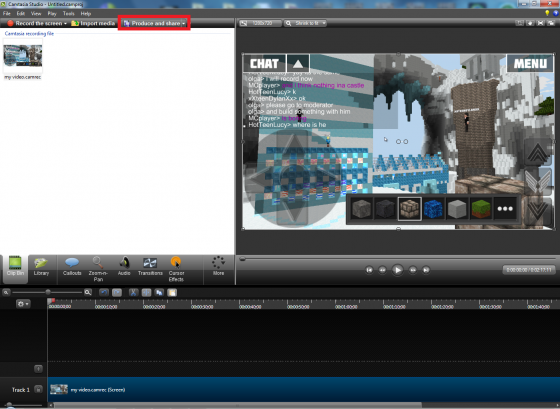This screenshot has width=560, height=409.
Task: Click the Split icon on timeline toolbar
Action: (x=146, y=293)
